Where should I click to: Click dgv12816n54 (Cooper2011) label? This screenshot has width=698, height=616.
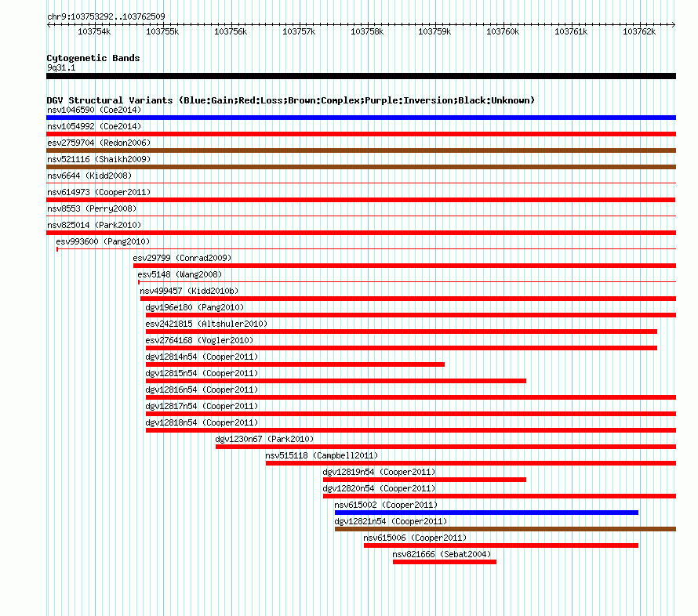pos(202,390)
